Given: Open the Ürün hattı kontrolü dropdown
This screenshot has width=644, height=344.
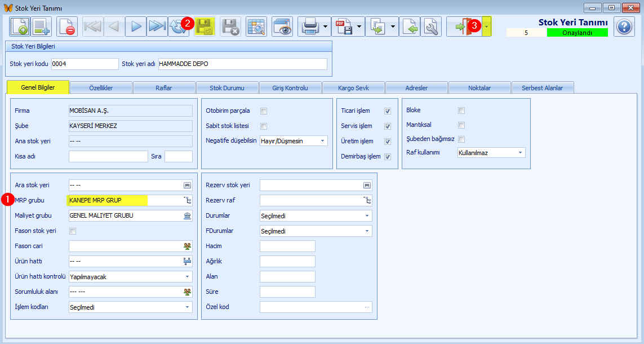Looking at the screenshot, I should coord(131,276).
